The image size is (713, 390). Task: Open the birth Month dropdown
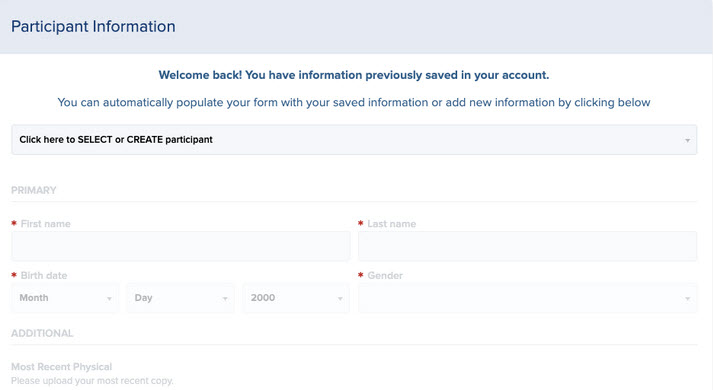pyautogui.click(x=65, y=298)
